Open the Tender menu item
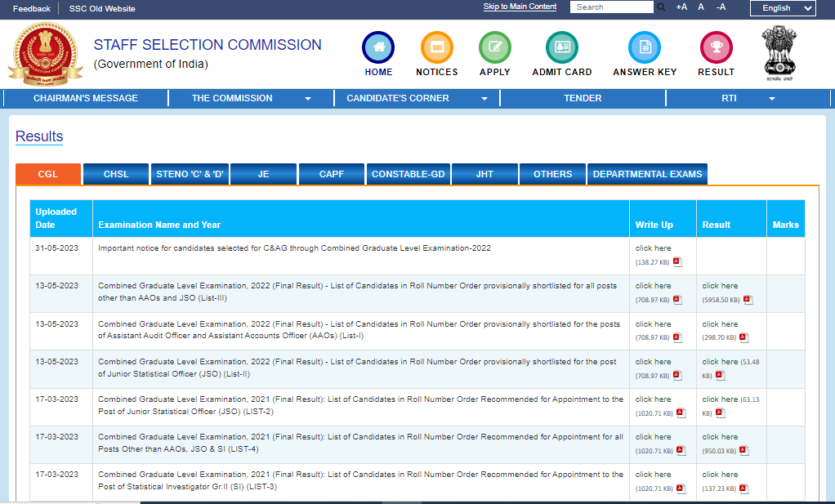Screen dimensions: 835x504 (x=583, y=98)
